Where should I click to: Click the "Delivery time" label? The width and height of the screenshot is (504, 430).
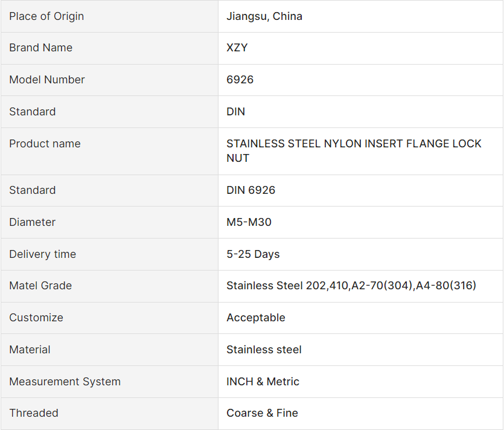pos(42,254)
